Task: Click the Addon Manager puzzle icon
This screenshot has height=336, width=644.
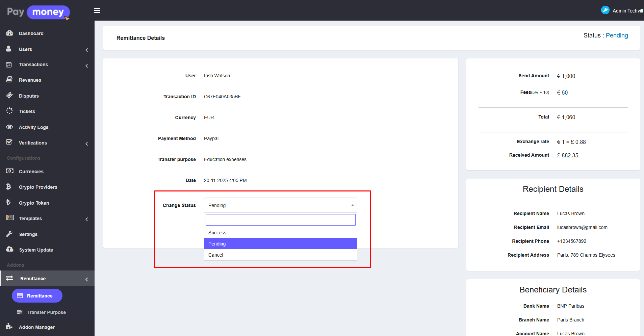Action: pos(9,327)
